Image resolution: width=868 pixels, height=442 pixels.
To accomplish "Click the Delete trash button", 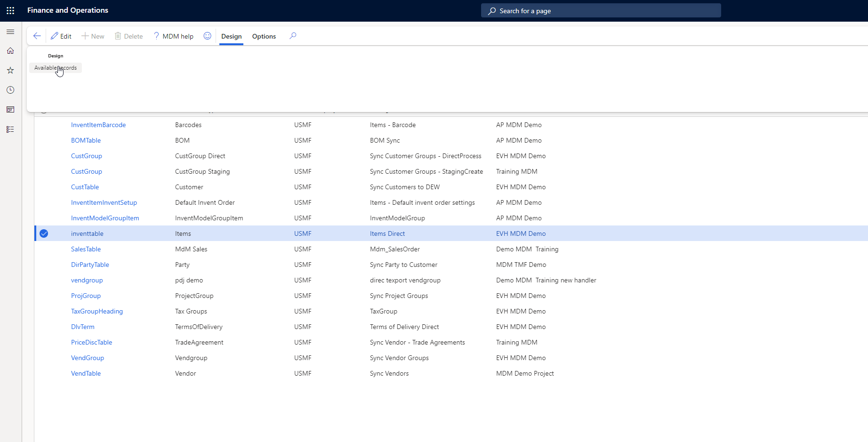I will [129, 36].
